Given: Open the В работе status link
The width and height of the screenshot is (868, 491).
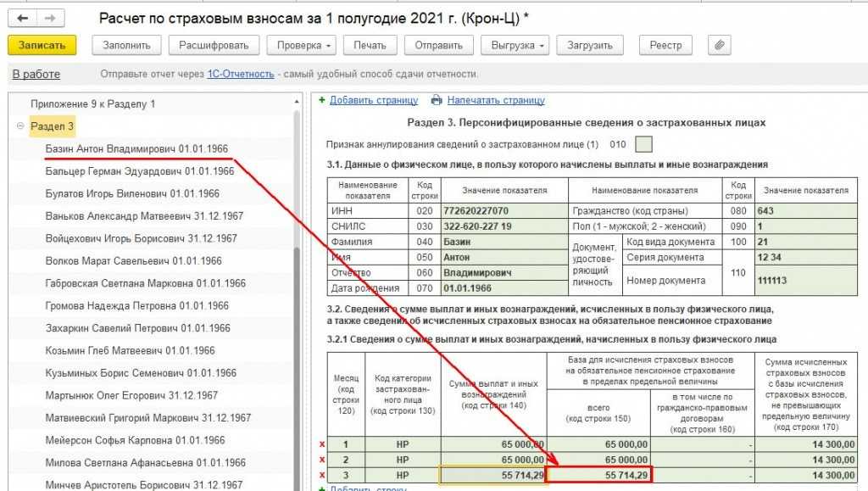Looking at the screenshot, I should [36, 74].
